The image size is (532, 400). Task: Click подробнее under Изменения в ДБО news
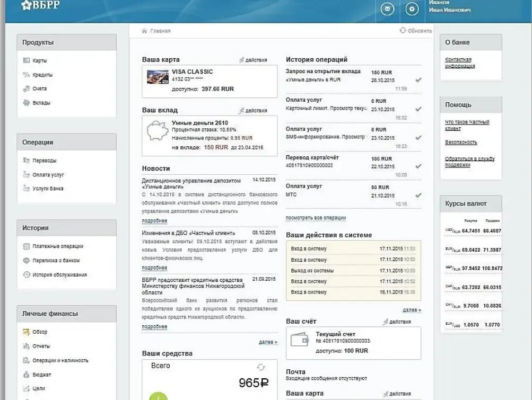click(154, 268)
